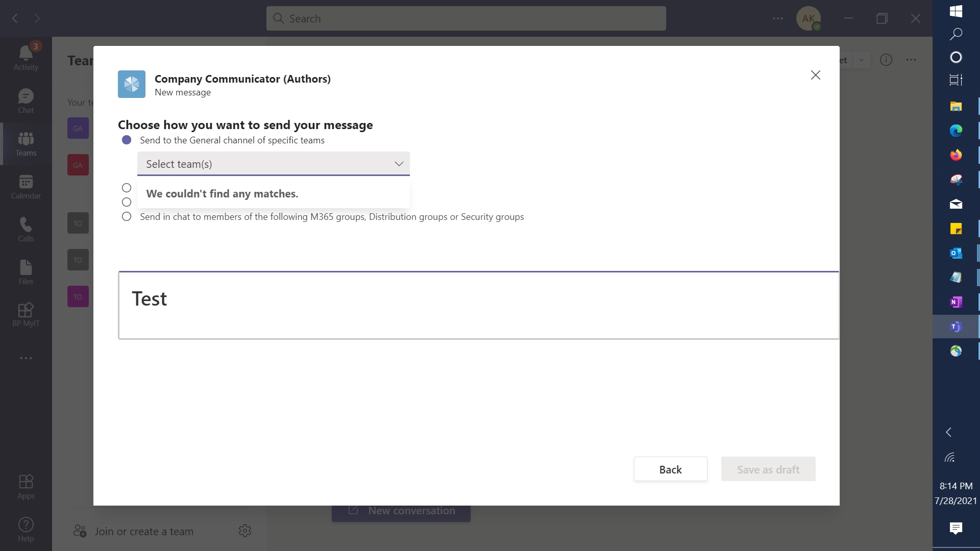The image size is (980, 551).
Task: Open the ellipsis menu next to the search bar
Action: coord(778,18)
